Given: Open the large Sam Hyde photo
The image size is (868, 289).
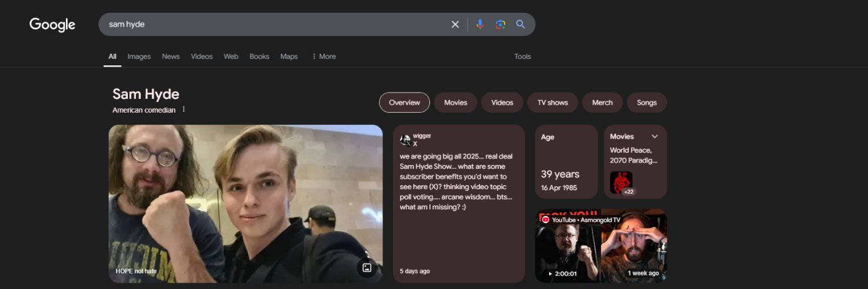Looking at the screenshot, I should click(x=246, y=204).
